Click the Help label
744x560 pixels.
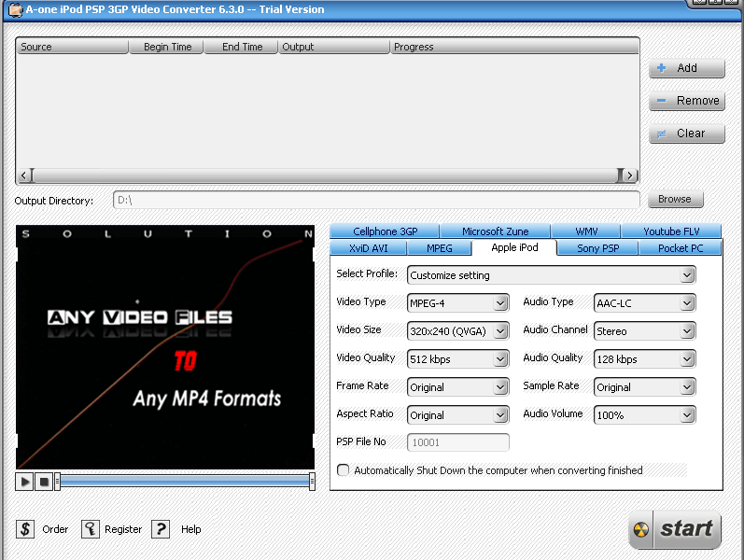pyautogui.click(x=190, y=528)
